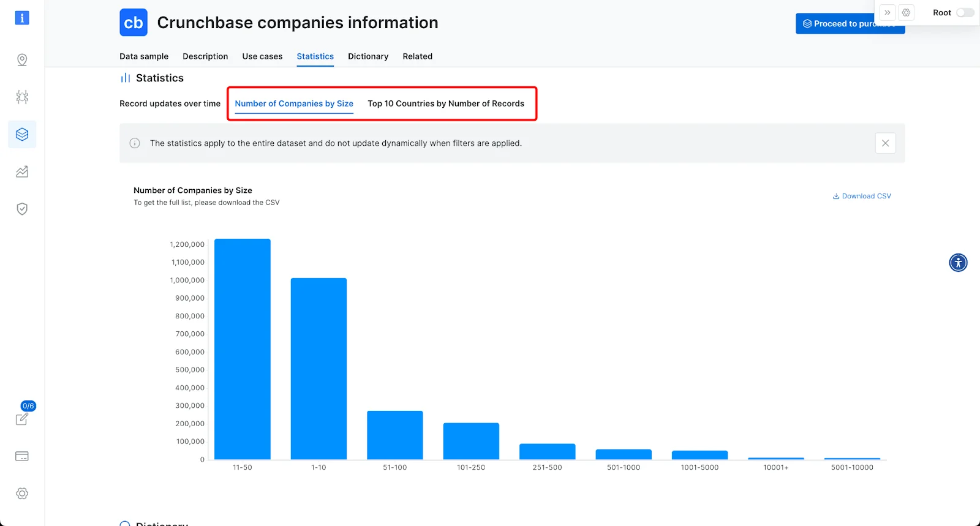Click the statistics bar-chart icon beside heading

click(x=125, y=78)
